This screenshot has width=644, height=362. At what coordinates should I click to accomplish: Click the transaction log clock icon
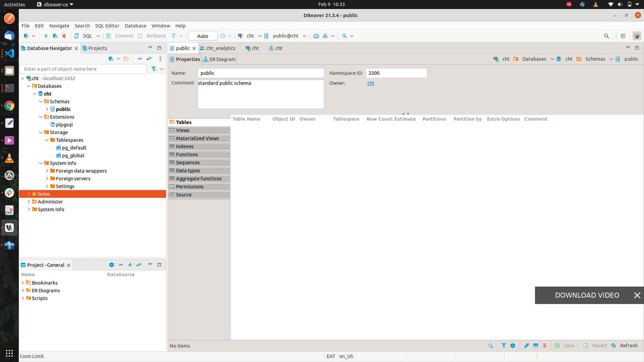222,36
